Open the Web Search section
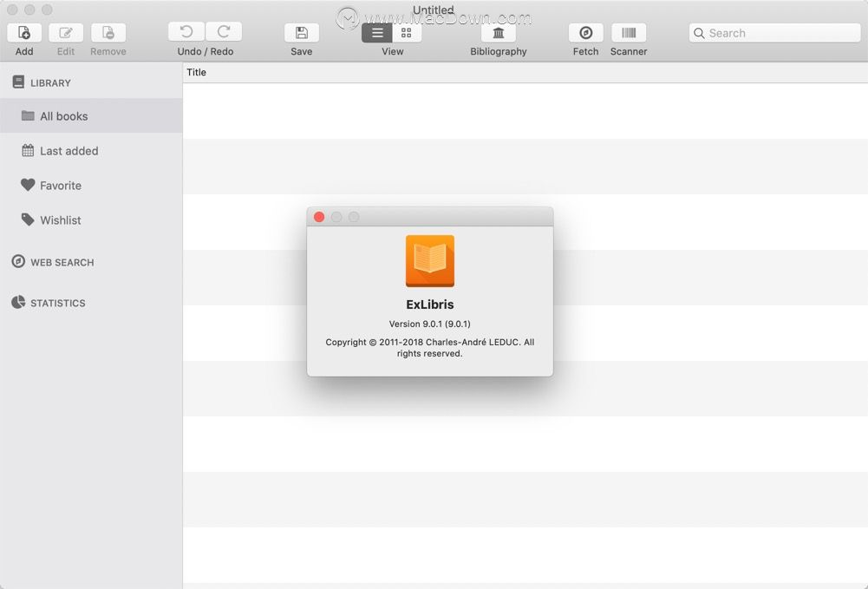The height and width of the screenshot is (589, 868). pyautogui.click(x=62, y=262)
